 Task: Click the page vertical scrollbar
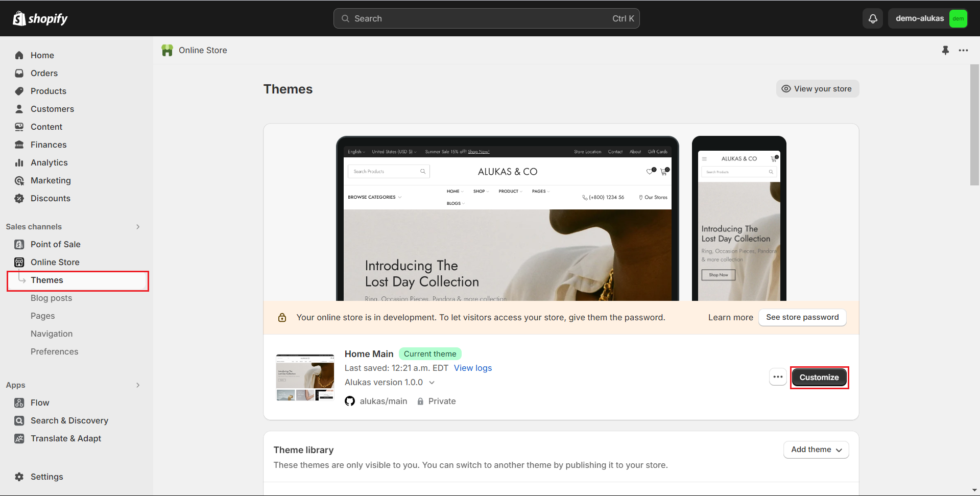(x=974, y=125)
